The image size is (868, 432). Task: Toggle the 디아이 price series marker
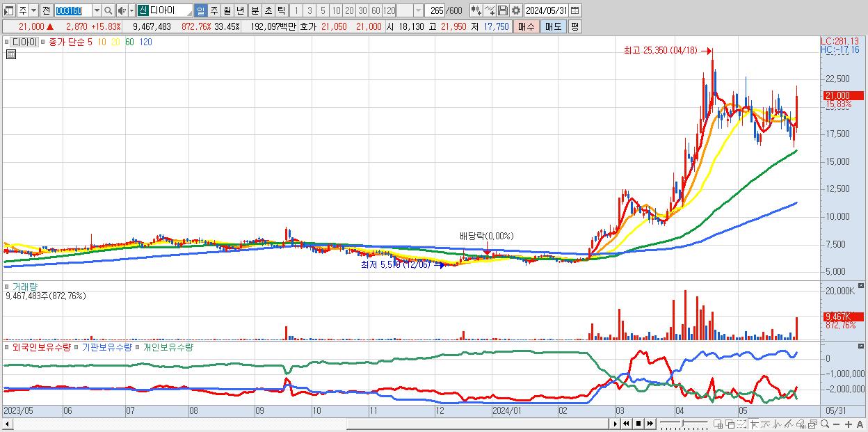(8, 42)
